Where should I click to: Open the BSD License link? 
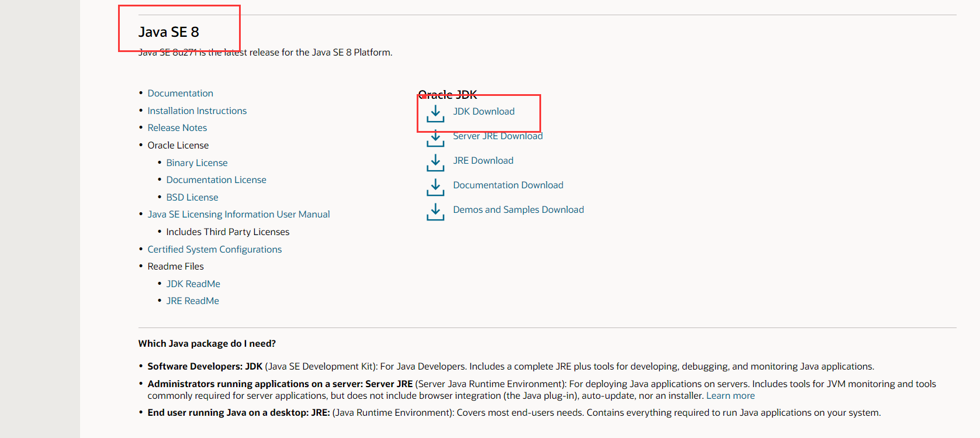click(x=192, y=197)
